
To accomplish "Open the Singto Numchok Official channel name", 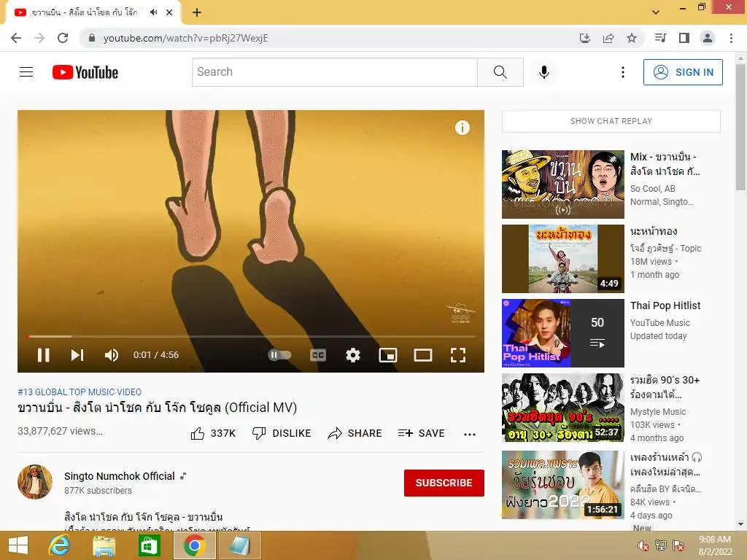I will tap(120, 476).
